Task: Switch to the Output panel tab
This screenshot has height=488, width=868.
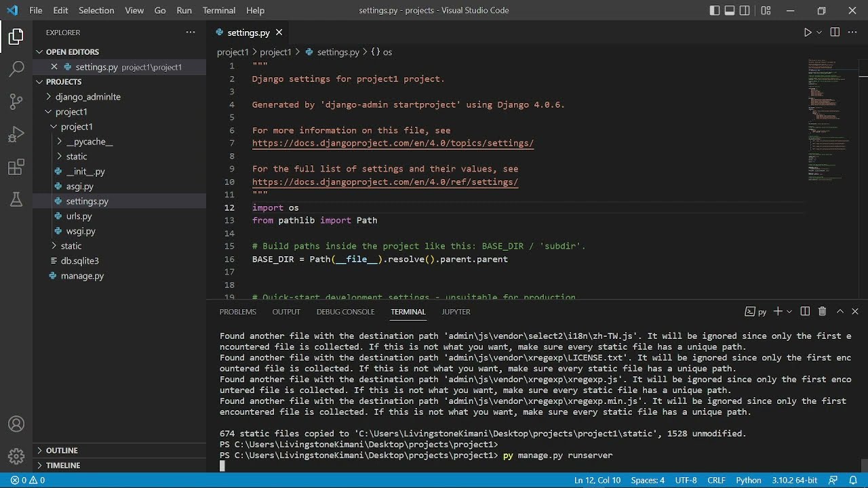Action: click(x=286, y=312)
